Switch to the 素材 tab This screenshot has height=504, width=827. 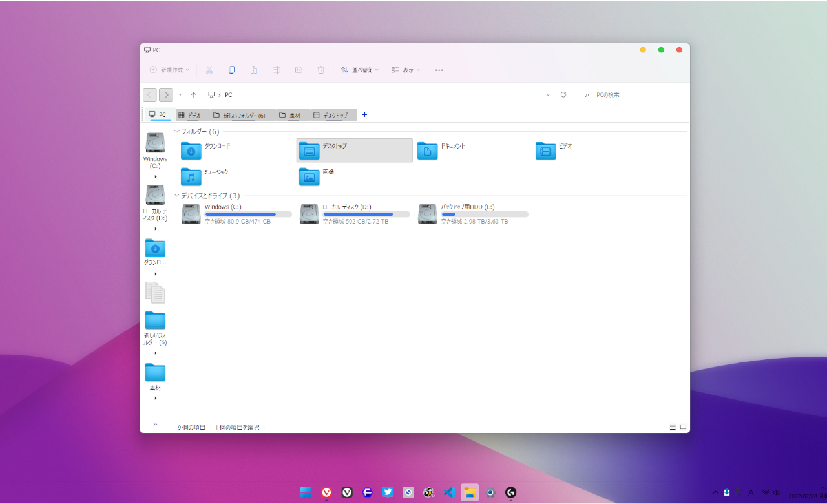coord(293,115)
